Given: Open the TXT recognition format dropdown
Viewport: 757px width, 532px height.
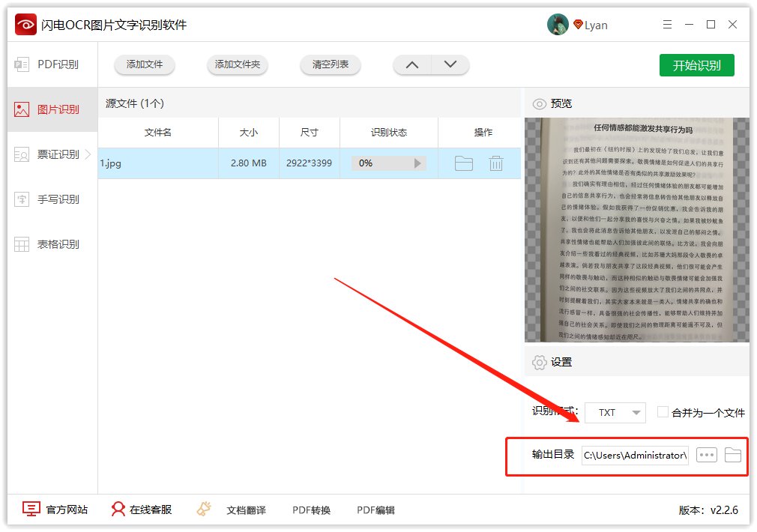Looking at the screenshot, I should click(x=615, y=411).
